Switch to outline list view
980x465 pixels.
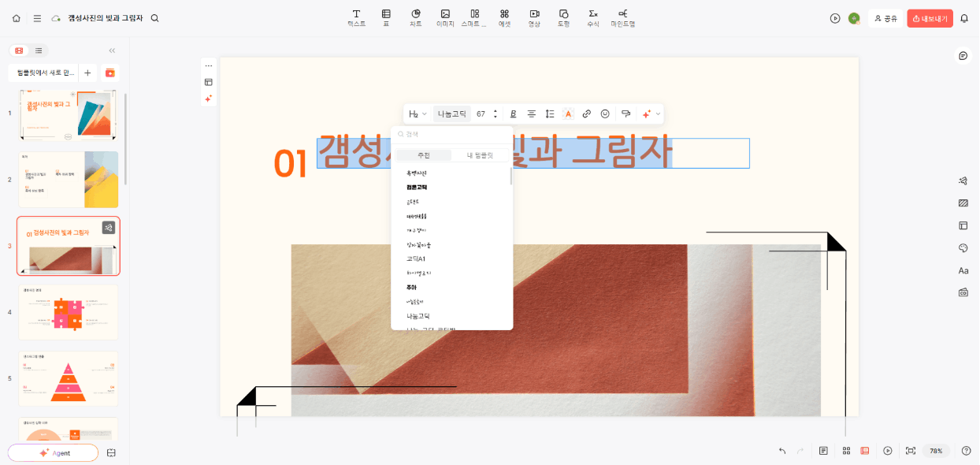point(39,50)
